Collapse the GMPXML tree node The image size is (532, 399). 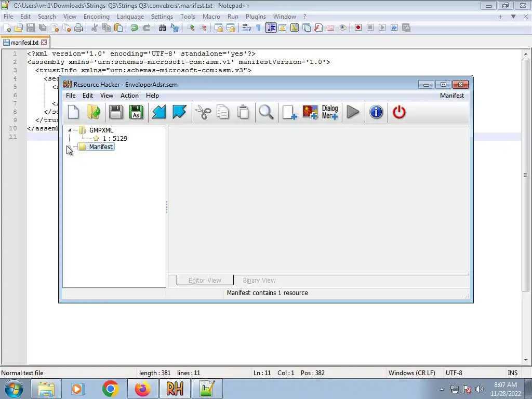70,130
